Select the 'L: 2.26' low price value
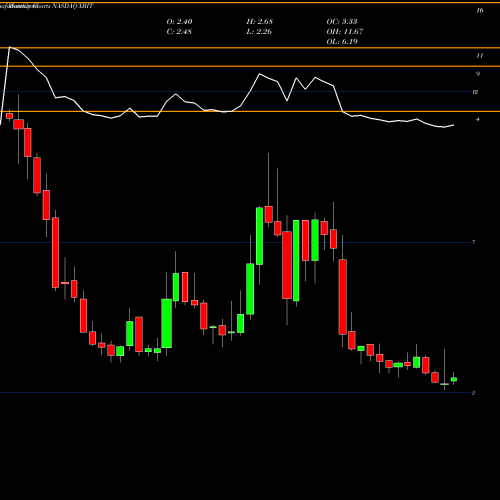This screenshot has height=500, width=500. 259,32
